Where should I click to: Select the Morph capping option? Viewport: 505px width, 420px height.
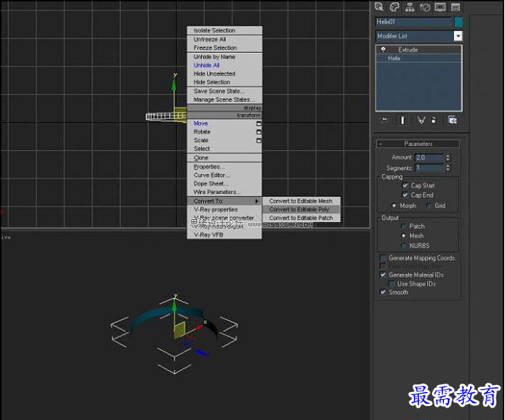394,205
